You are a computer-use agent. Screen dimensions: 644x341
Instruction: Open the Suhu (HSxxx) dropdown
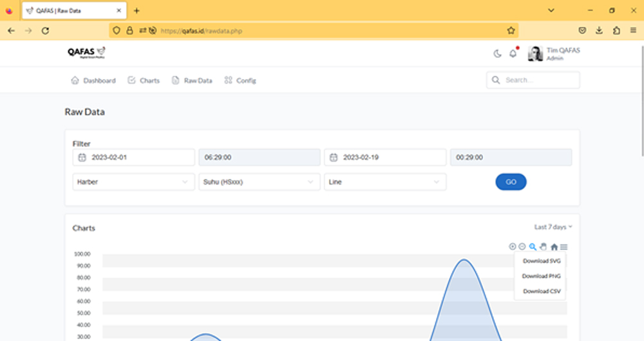[x=259, y=182]
